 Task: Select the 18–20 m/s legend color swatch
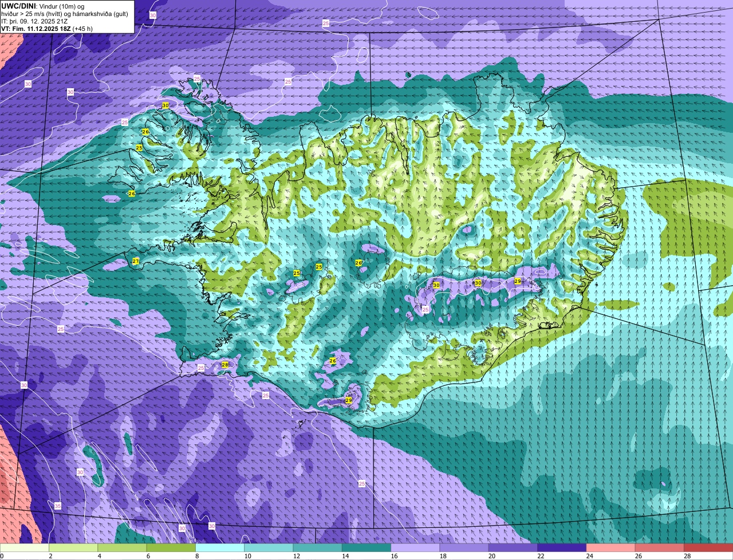click(464, 547)
